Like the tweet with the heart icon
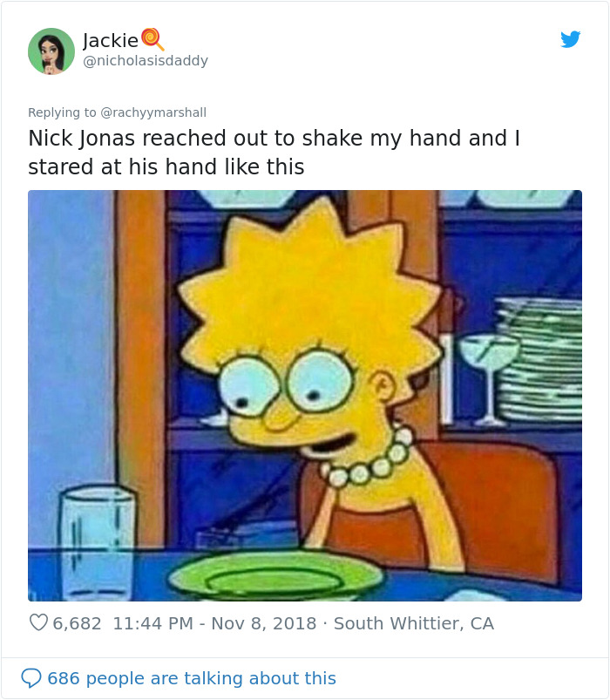 click(x=38, y=622)
